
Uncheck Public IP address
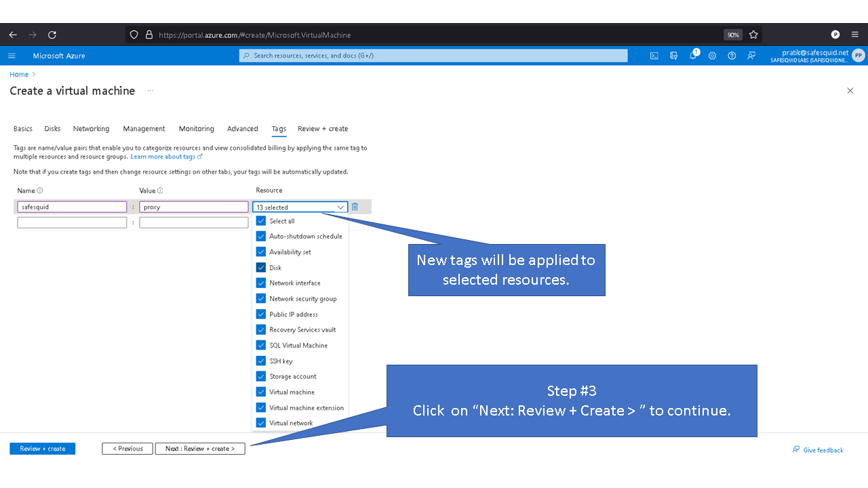coord(261,314)
